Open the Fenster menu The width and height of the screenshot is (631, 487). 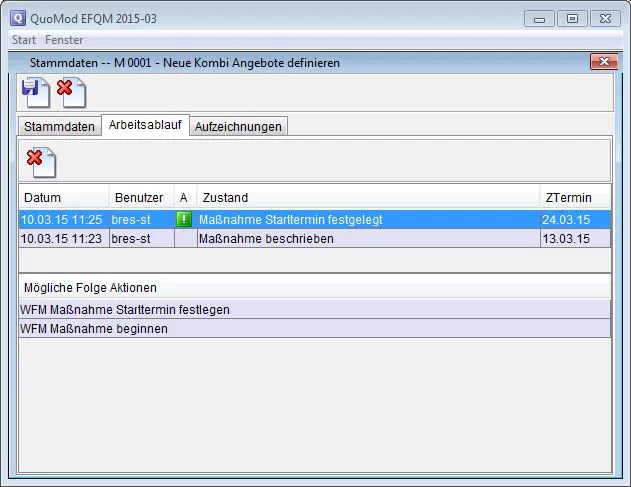(x=64, y=40)
